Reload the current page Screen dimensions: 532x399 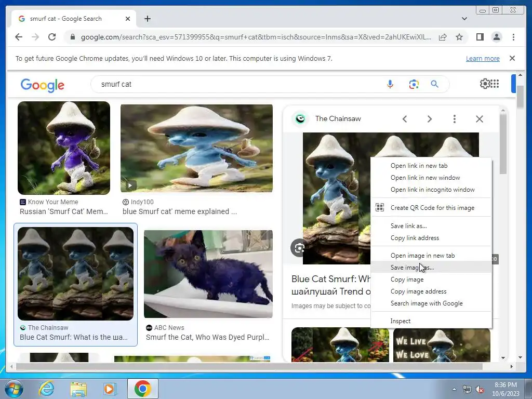click(52, 37)
